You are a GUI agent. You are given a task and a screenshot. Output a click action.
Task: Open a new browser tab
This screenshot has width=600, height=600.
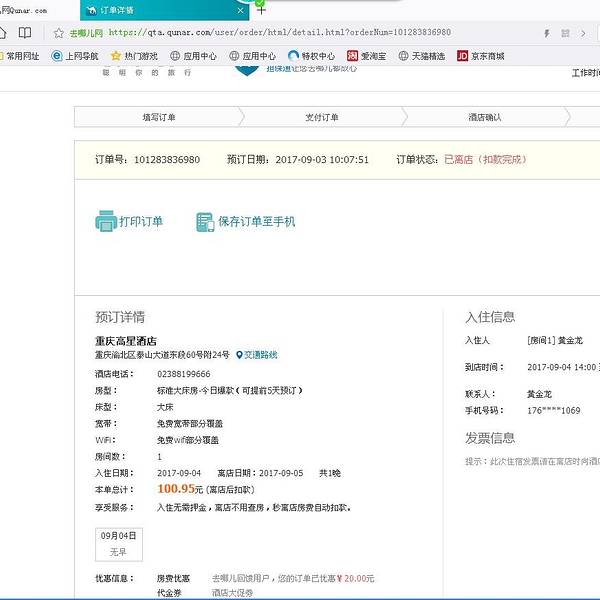[261, 10]
